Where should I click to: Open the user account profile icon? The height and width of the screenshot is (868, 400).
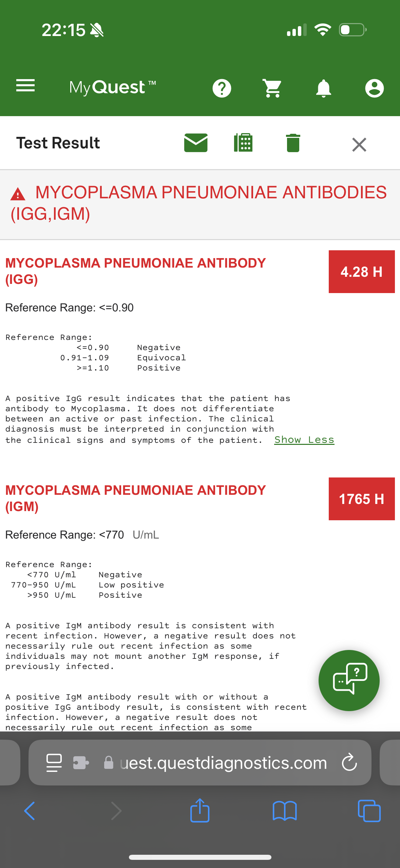click(375, 88)
